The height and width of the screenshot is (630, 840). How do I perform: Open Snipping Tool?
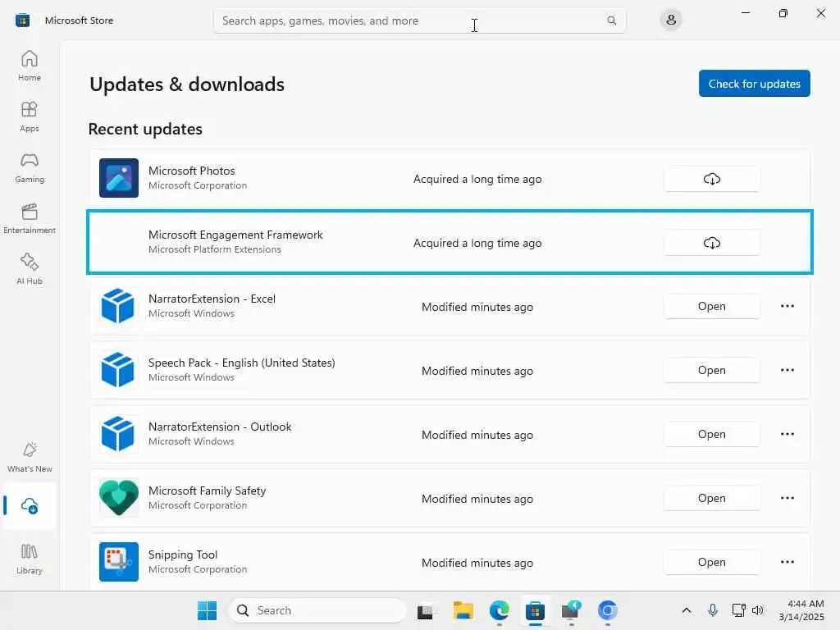tap(711, 563)
